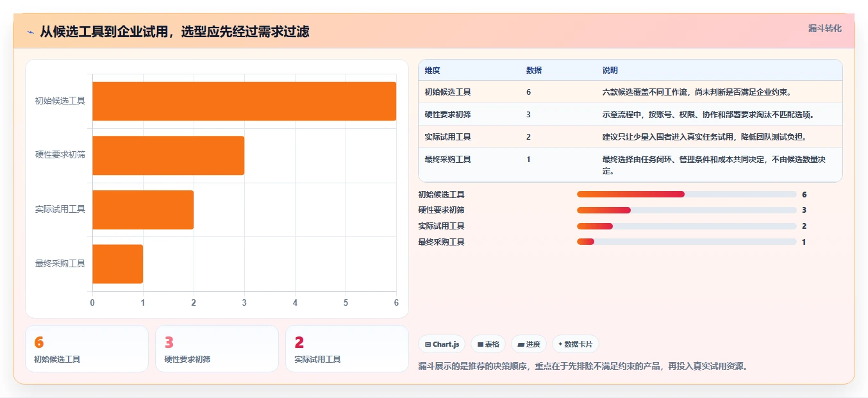Open the card showing 2 实际试用工具
The height and width of the screenshot is (398, 868).
coord(347,349)
